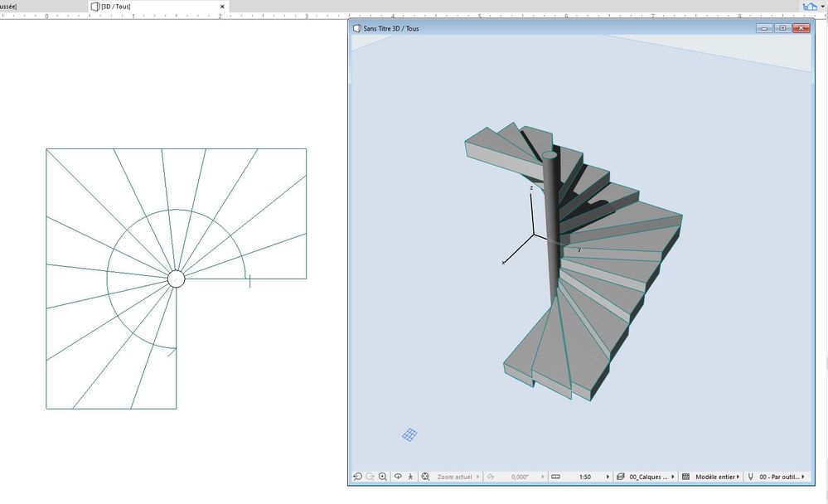Open the 00 - Par outil pen set dropdown
The image size is (828, 504).
(782, 477)
